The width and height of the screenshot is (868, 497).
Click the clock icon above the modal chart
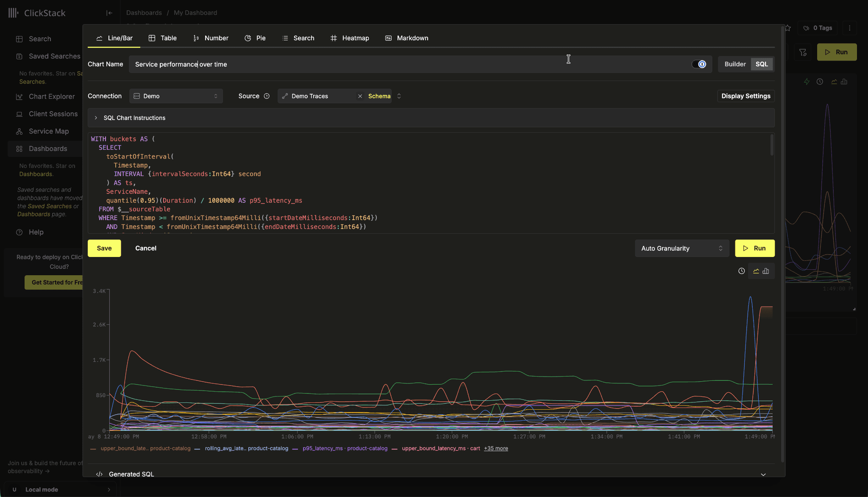[x=741, y=271]
